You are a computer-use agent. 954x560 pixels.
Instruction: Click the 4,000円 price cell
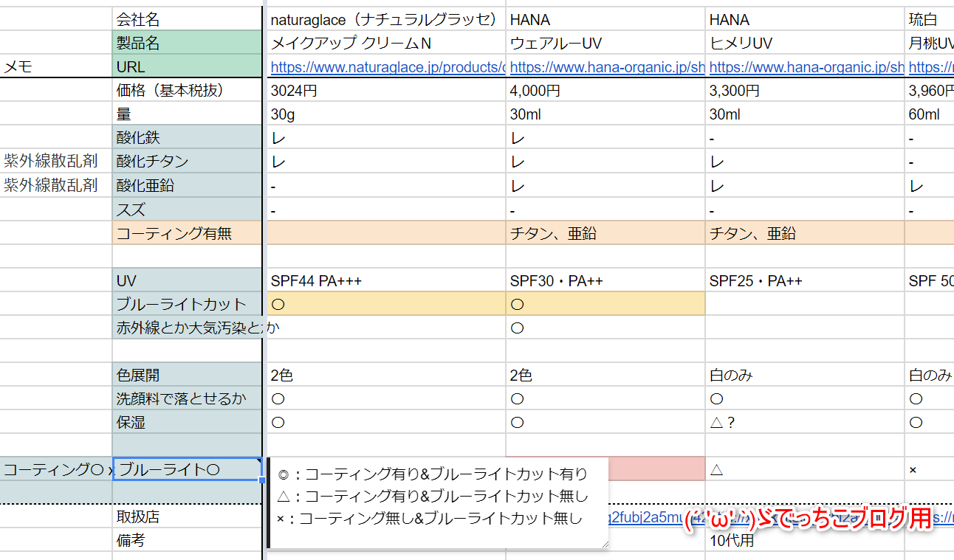[605, 91]
